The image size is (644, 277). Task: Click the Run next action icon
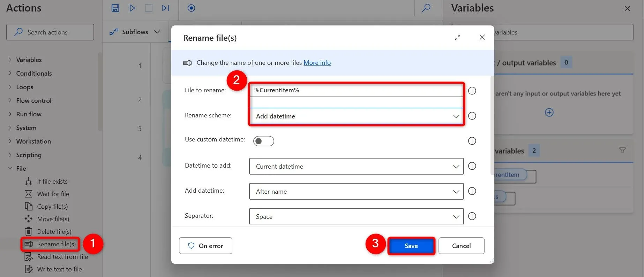(x=165, y=8)
